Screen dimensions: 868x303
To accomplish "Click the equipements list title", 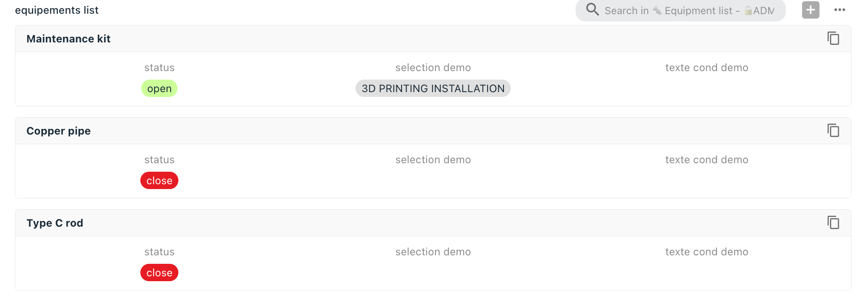I will point(57,10).
